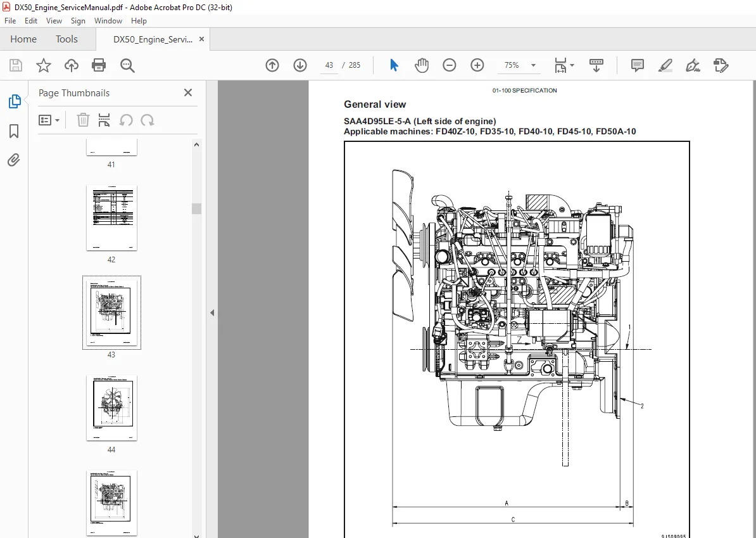Open the Find text magnifier tool
This screenshot has height=538, width=756.
tap(127, 65)
